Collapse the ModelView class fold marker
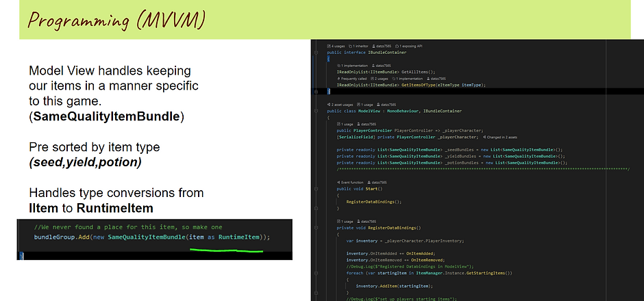644x301 pixels. click(316, 111)
